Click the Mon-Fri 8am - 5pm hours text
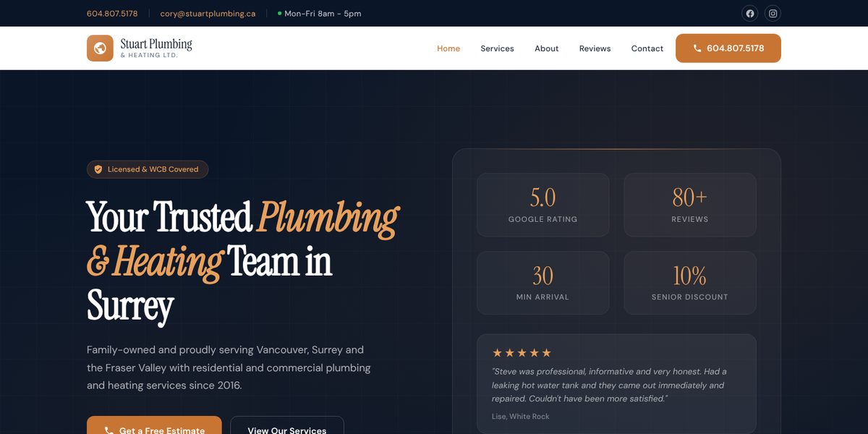 point(323,14)
